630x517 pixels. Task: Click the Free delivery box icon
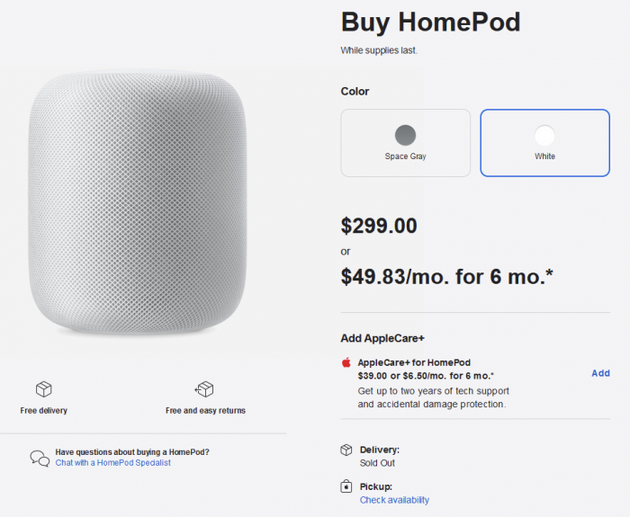pos(44,389)
